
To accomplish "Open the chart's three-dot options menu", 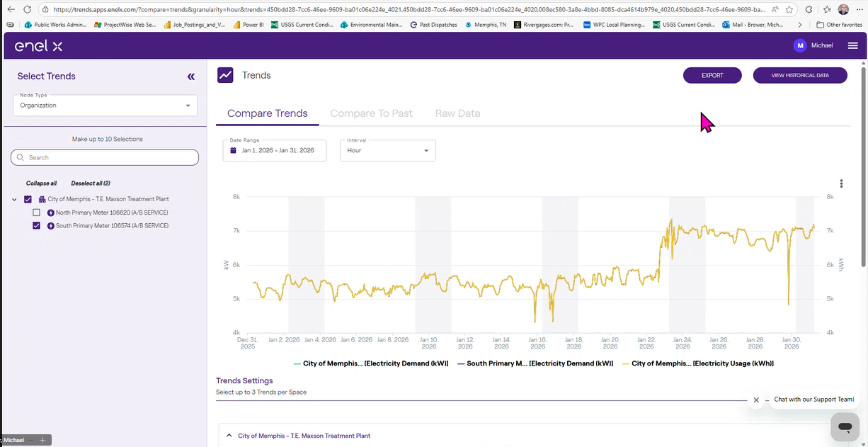I will coord(841,183).
